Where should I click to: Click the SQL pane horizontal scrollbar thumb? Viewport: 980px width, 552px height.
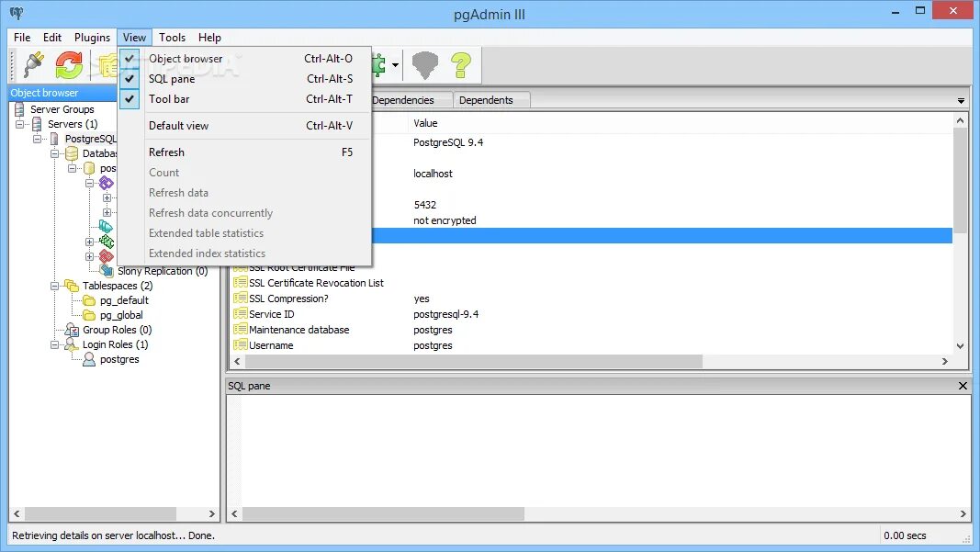pos(383,513)
